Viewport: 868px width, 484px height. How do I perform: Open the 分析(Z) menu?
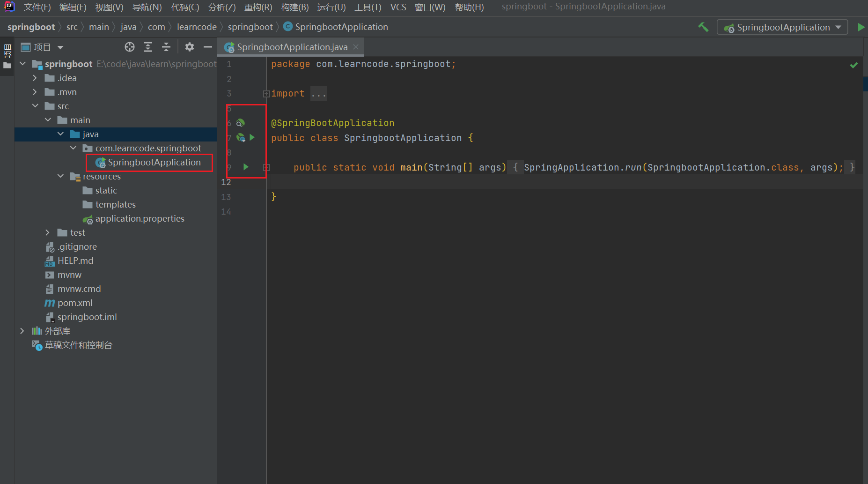coord(222,7)
